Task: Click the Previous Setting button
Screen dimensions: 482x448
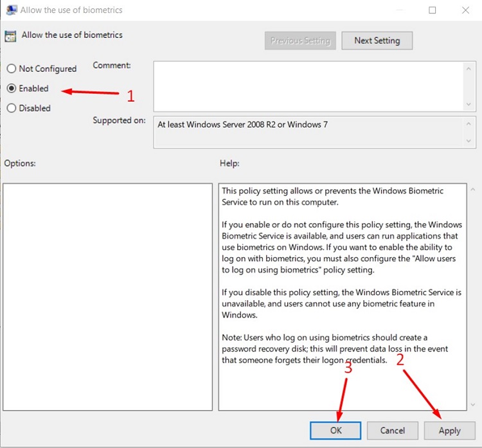Action: click(x=299, y=40)
